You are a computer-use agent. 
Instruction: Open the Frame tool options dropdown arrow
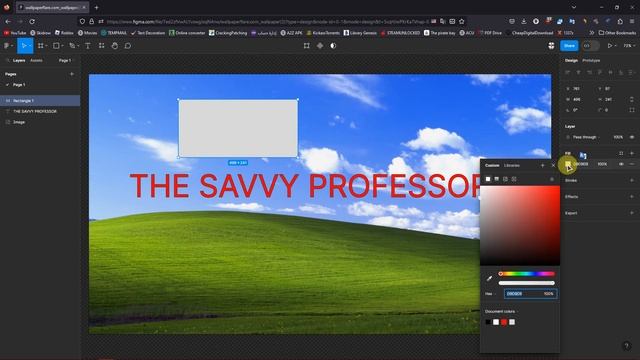click(x=47, y=46)
